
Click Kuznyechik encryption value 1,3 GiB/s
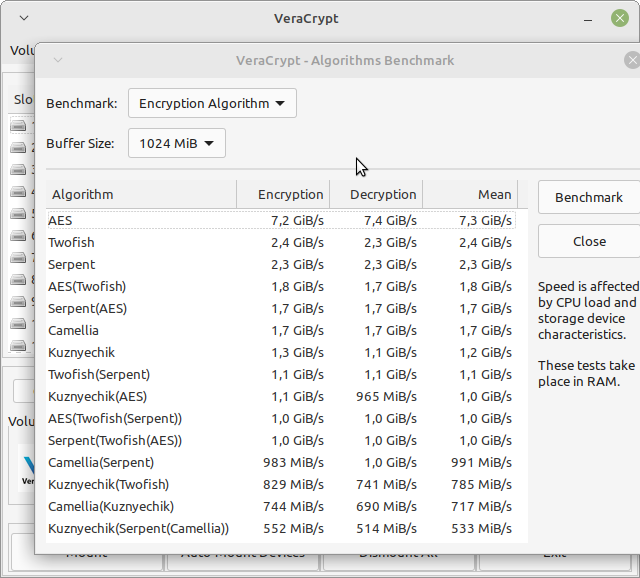point(297,353)
